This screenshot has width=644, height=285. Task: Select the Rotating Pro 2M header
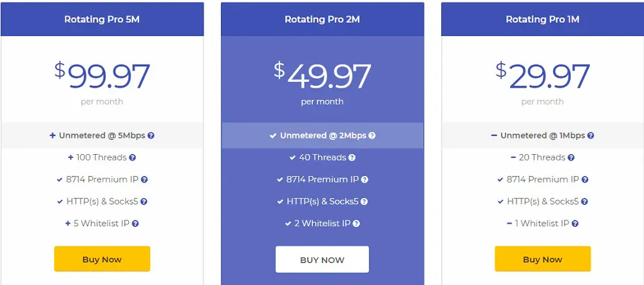[x=323, y=19]
